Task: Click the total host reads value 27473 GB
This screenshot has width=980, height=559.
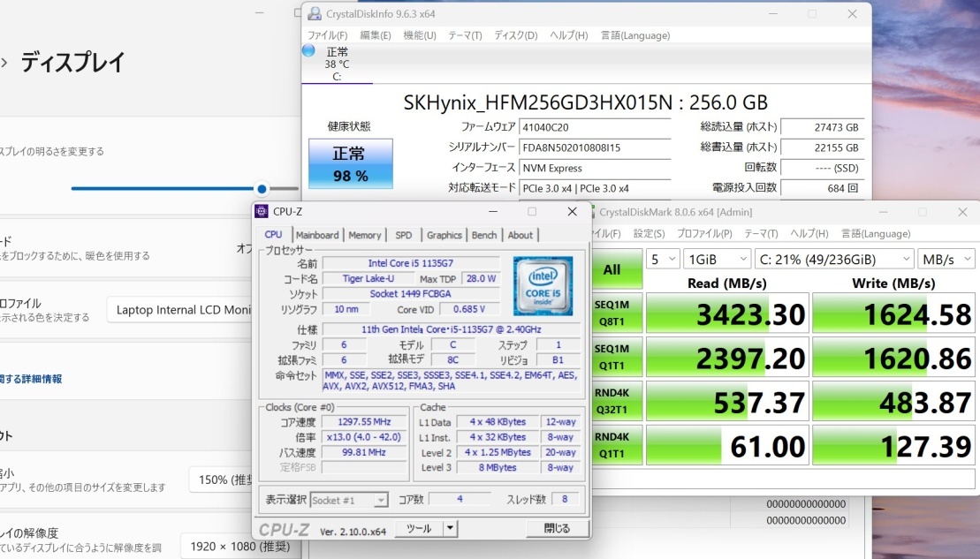Action: point(823,127)
